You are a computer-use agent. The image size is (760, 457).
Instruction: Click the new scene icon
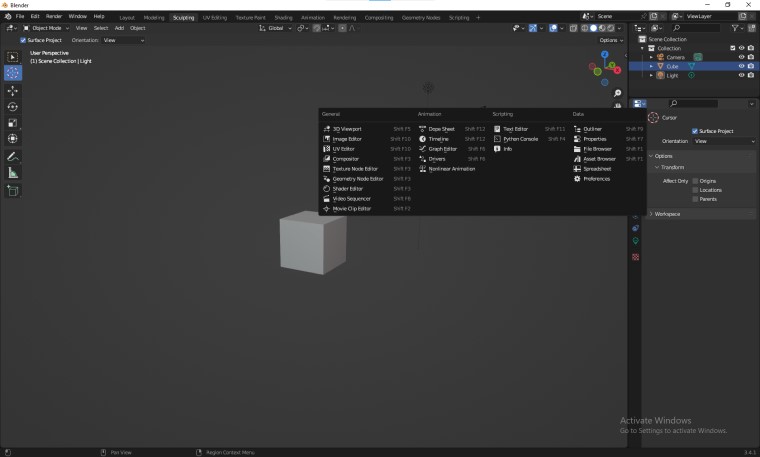653,16
